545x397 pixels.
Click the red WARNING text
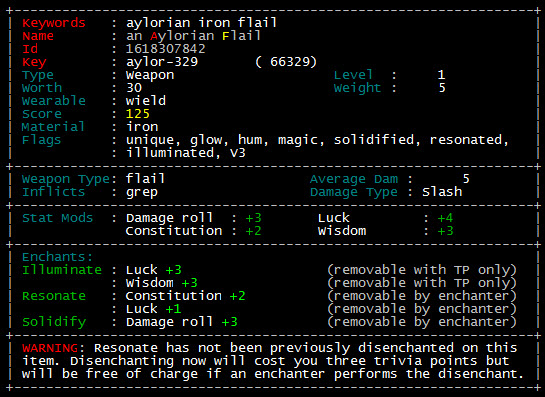(x=50, y=348)
